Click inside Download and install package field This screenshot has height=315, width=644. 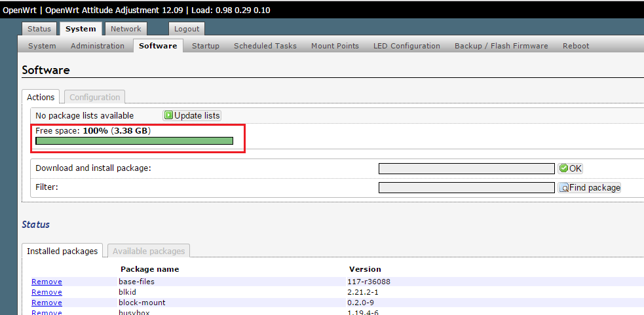click(466, 168)
